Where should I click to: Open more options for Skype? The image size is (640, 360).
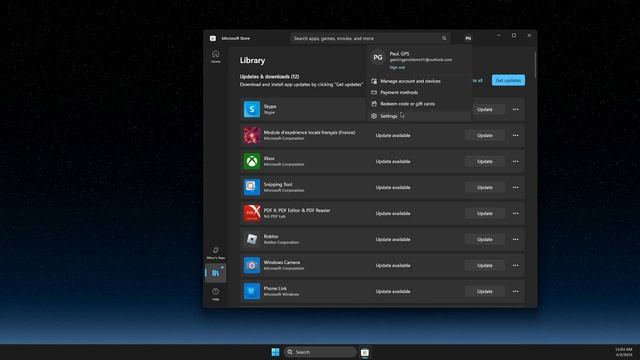516,109
